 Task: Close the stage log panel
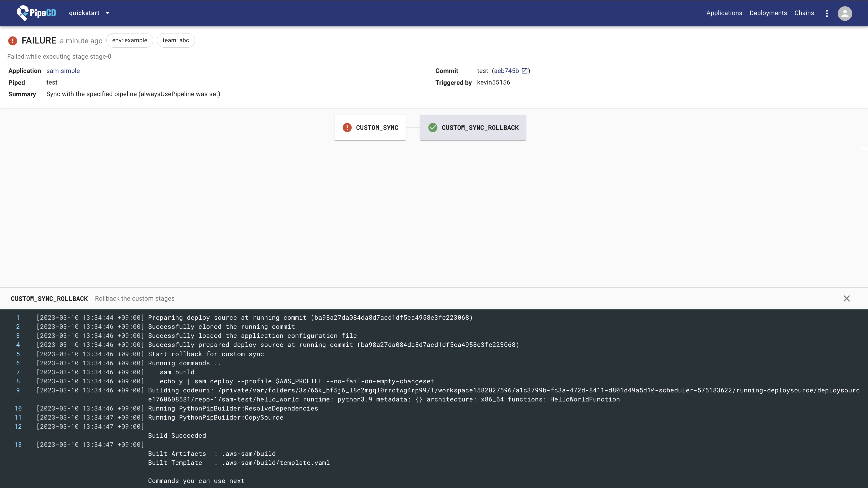coord(846,299)
